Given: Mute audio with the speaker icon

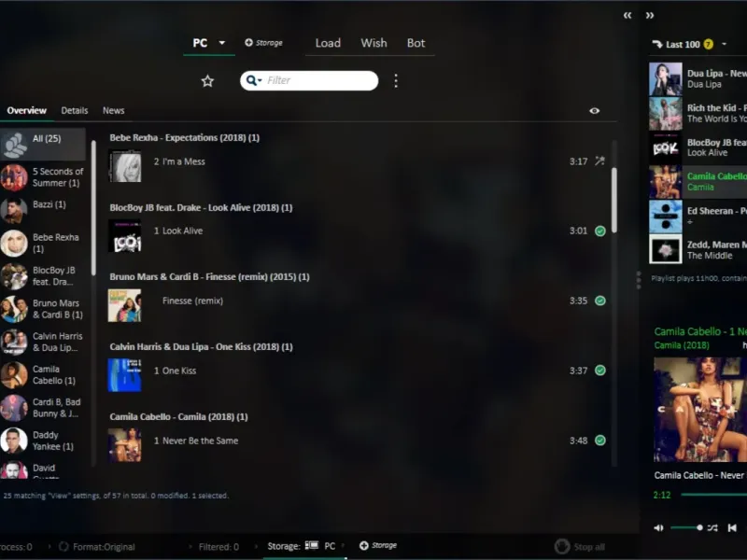Looking at the screenshot, I should 658,527.
